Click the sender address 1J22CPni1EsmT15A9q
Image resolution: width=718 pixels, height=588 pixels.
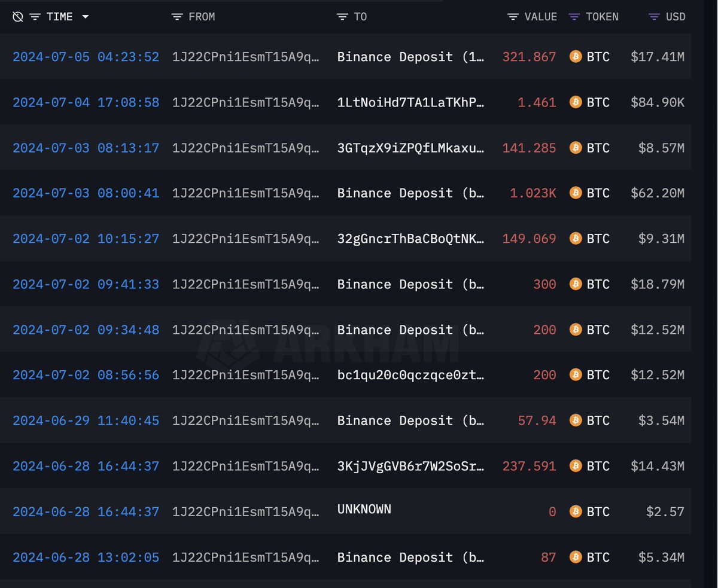(x=247, y=56)
